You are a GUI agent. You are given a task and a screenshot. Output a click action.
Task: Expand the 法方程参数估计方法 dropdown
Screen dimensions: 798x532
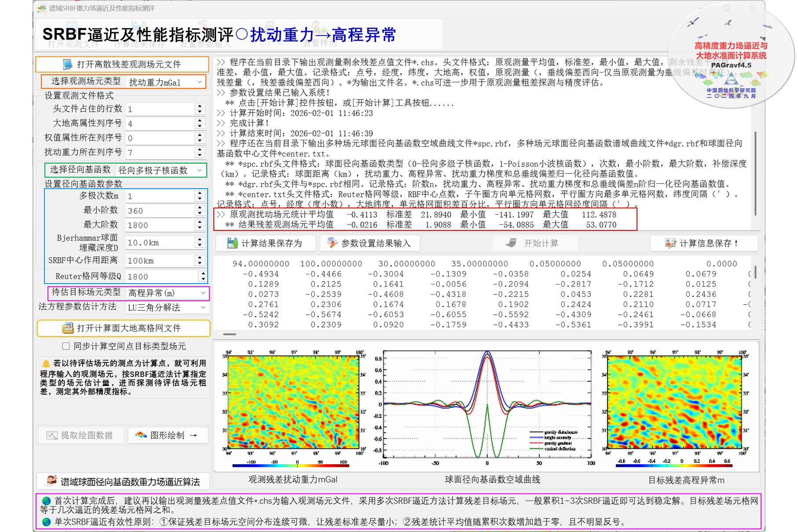click(167, 308)
